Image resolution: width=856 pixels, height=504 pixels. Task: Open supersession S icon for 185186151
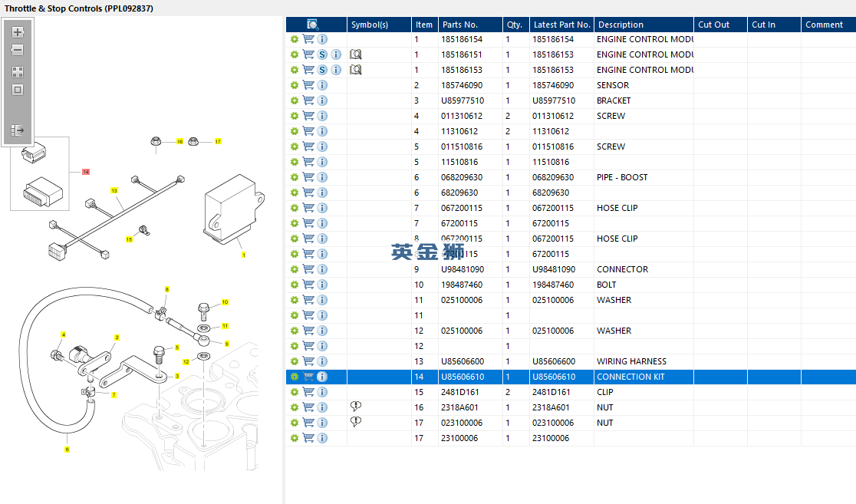(322, 54)
